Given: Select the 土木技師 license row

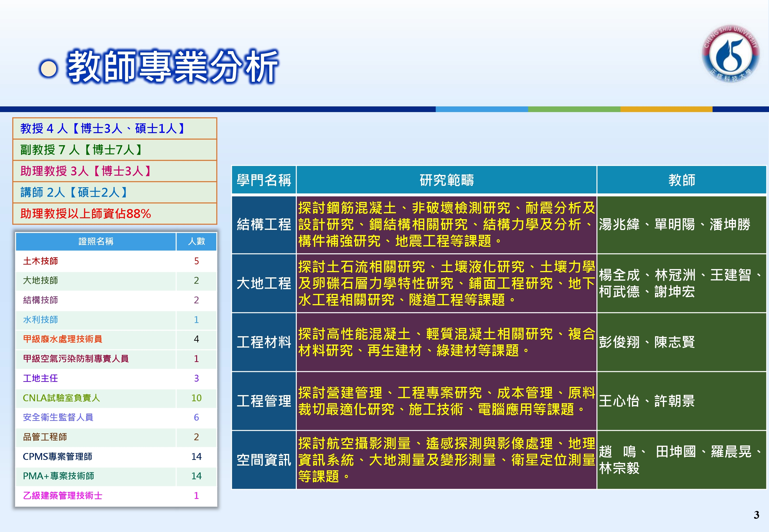Looking at the screenshot, I should [x=40, y=261].
